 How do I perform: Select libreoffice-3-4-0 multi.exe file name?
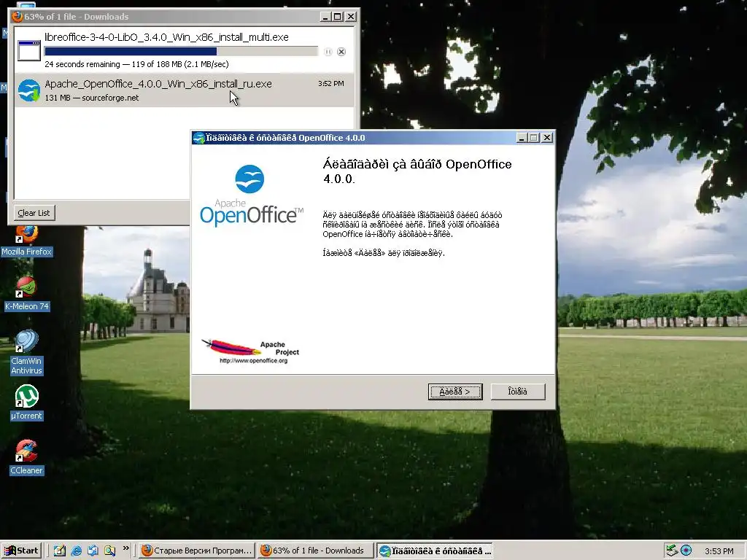point(167,37)
